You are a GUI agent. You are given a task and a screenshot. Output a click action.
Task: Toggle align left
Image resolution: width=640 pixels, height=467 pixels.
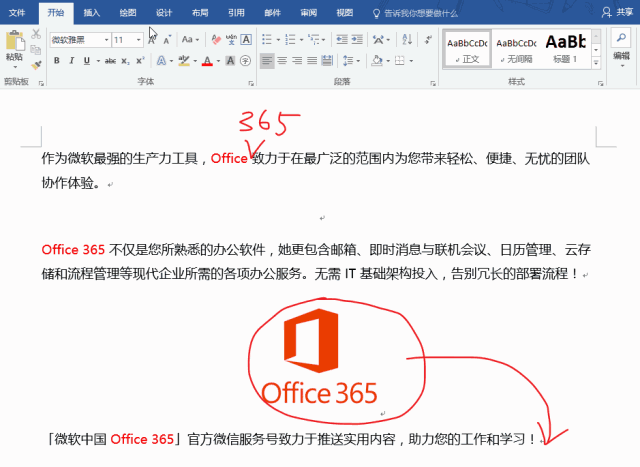coord(267,61)
